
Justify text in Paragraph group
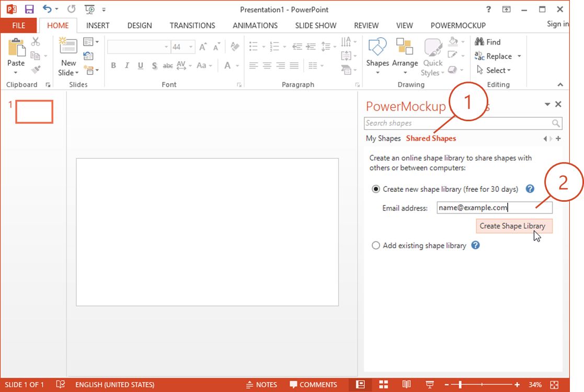294,65
